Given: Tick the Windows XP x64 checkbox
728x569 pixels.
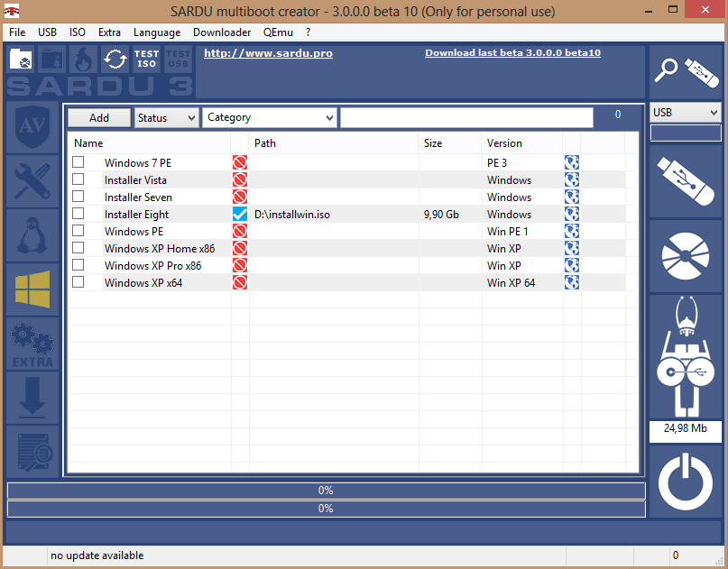Looking at the screenshot, I should coord(78,282).
